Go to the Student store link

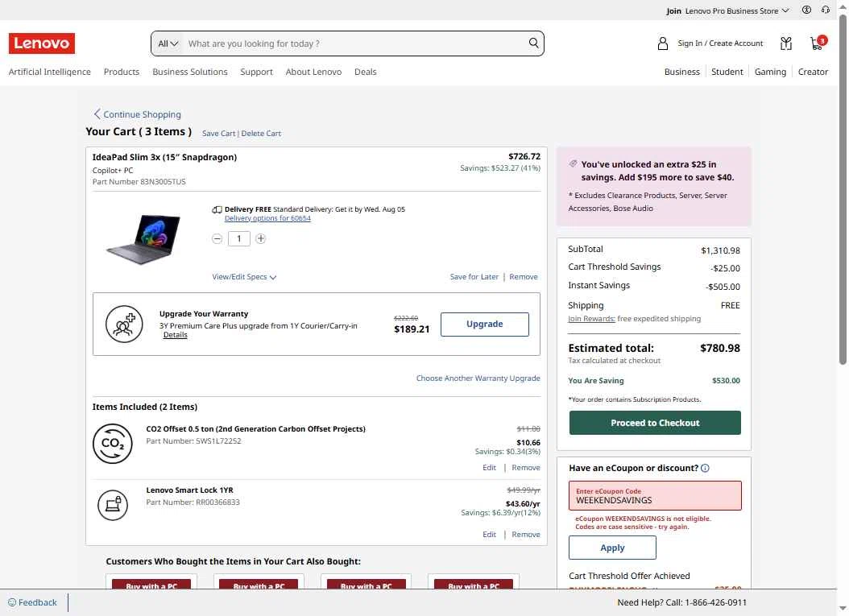pos(727,72)
